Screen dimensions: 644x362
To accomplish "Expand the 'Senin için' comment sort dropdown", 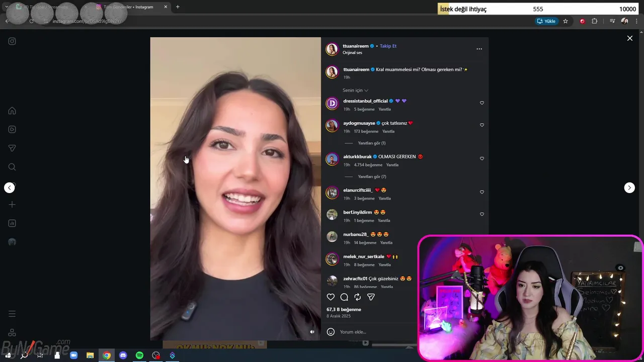I will coord(355,90).
